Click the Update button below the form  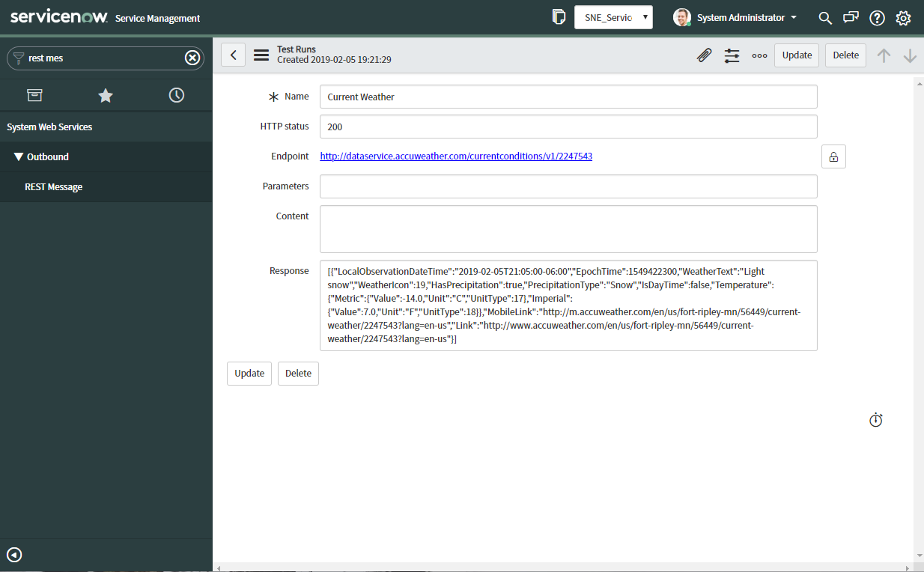pos(249,373)
